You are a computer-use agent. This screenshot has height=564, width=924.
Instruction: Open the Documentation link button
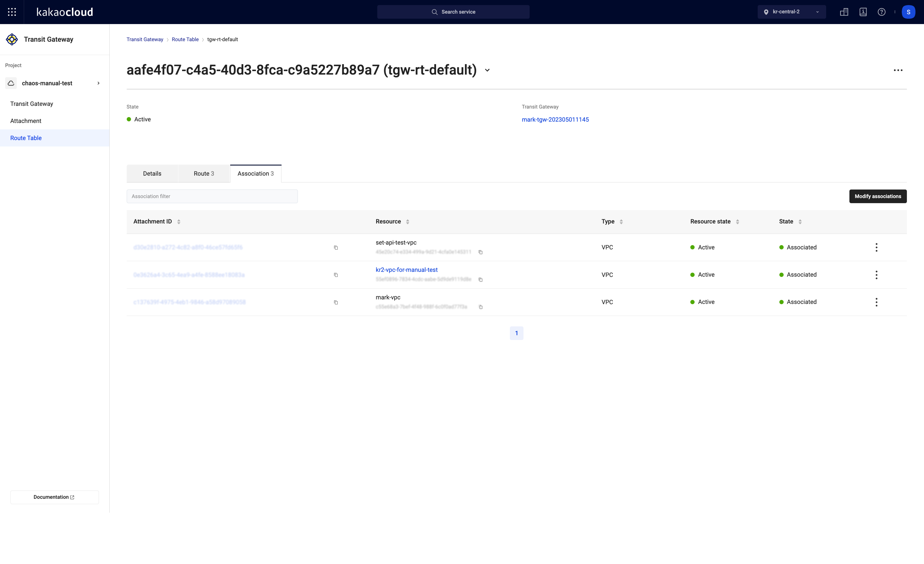[55, 497]
